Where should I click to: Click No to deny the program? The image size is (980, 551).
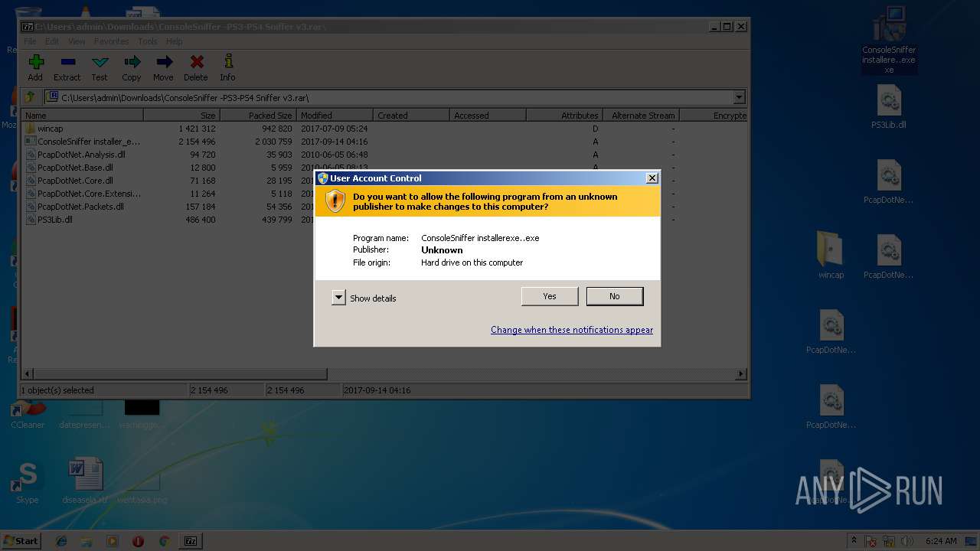(615, 296)
